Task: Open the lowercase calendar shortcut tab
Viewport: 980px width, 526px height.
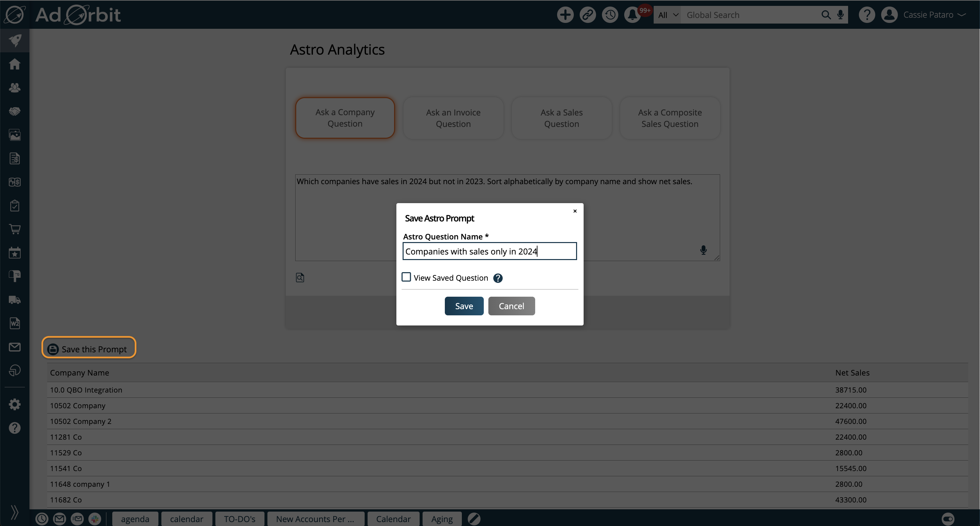Action: pyautogui.click(x=187, y=519)
